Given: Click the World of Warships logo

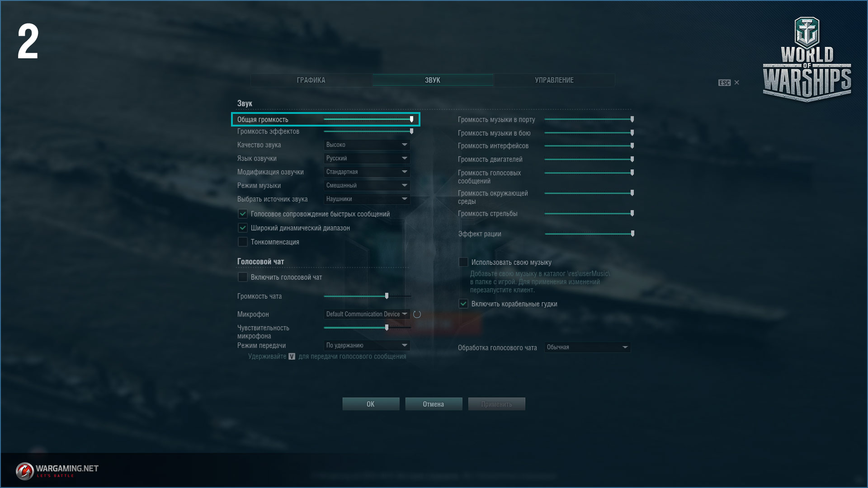Looking at the screenshot, I should (x=807, y=59).
